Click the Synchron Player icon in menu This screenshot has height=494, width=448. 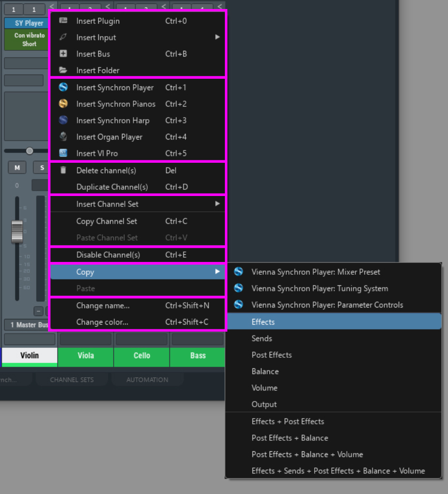63,87
